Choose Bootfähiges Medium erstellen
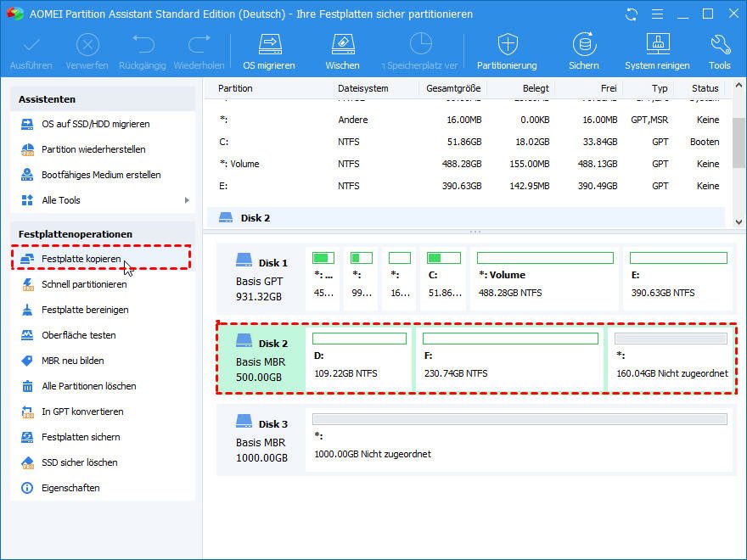This screenshot has width=747, height=560. 103,175
